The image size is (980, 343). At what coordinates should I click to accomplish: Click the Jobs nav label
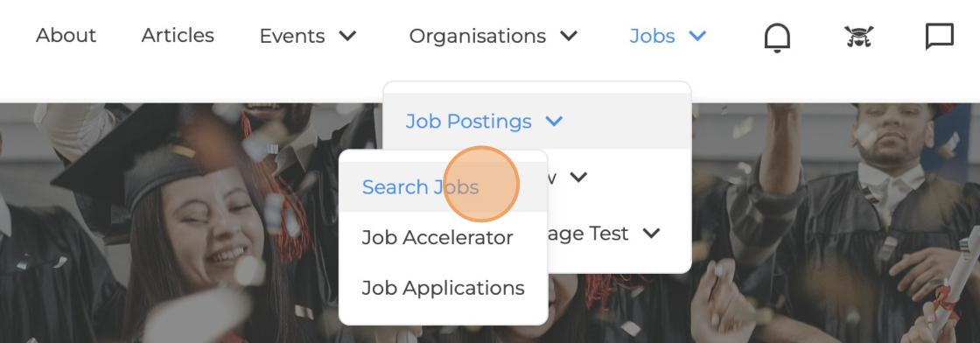click(653, 36)
